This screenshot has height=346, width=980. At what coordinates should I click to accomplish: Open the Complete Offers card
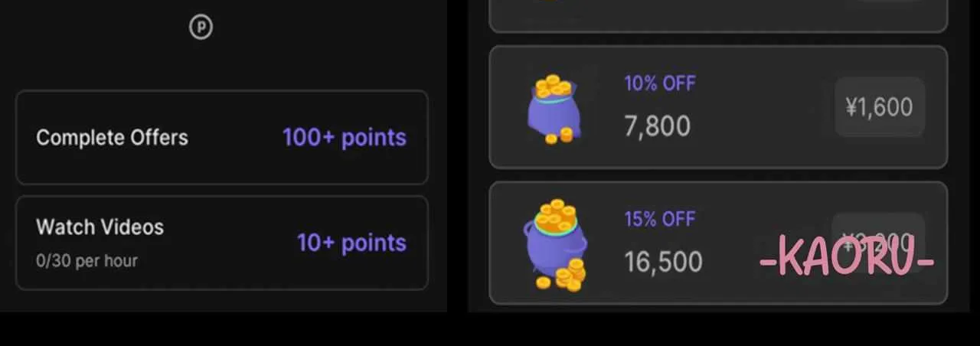(222, 137)
